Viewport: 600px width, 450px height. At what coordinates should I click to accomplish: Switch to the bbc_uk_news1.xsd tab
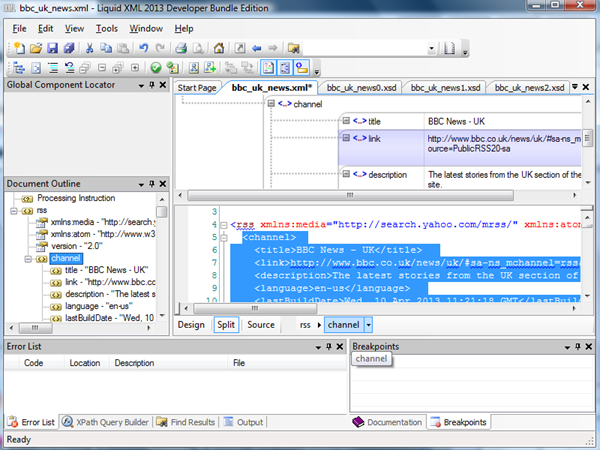point(445,88)
